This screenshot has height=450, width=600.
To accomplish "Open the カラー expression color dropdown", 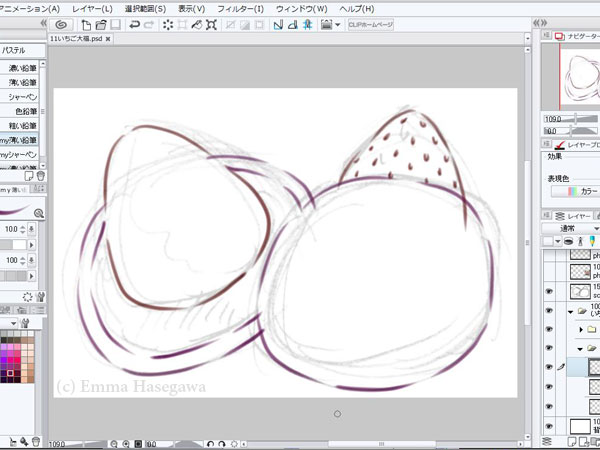I will coord(576,191).
